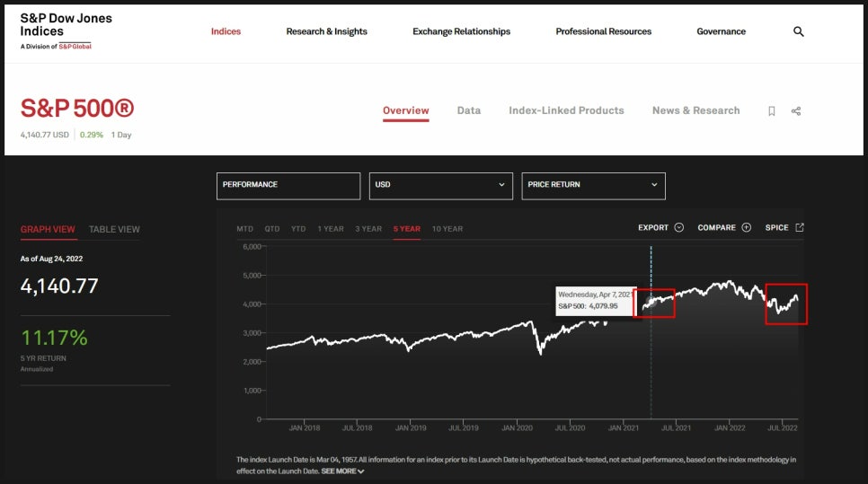The height and width of the screenshot is (484, 868).
Task: Open SPICE external link icon
Action: 800,227
